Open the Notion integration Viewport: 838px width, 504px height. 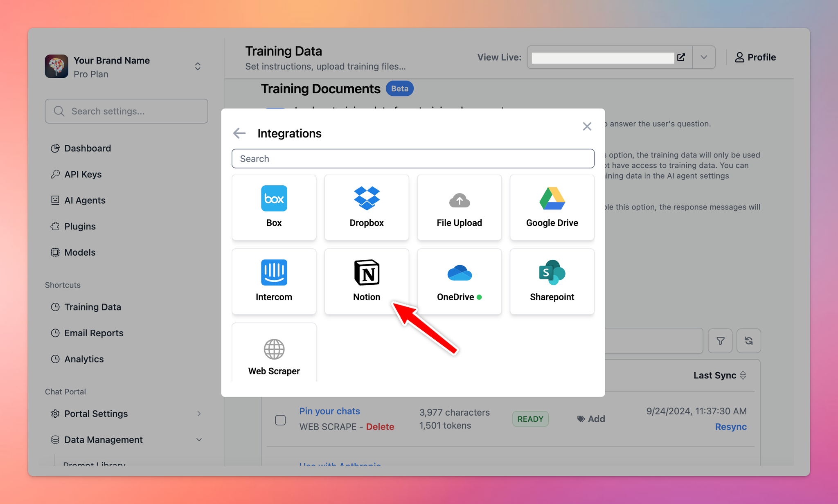pyautogui.click(x=367, y=281)
